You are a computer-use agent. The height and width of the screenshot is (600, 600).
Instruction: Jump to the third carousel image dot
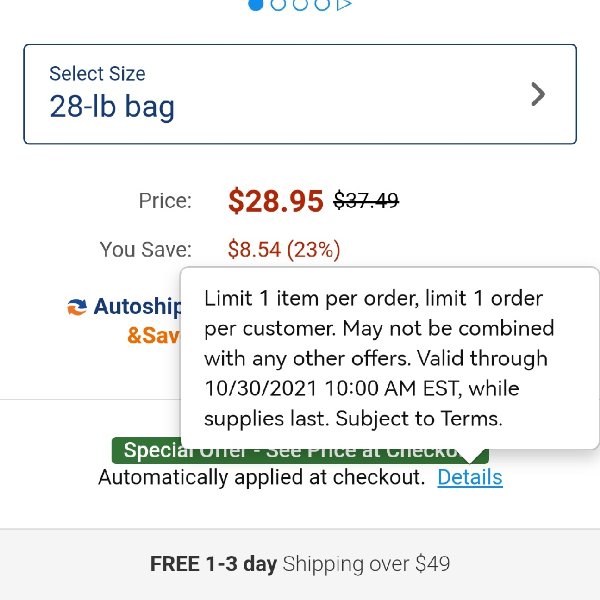coord(300,4)
